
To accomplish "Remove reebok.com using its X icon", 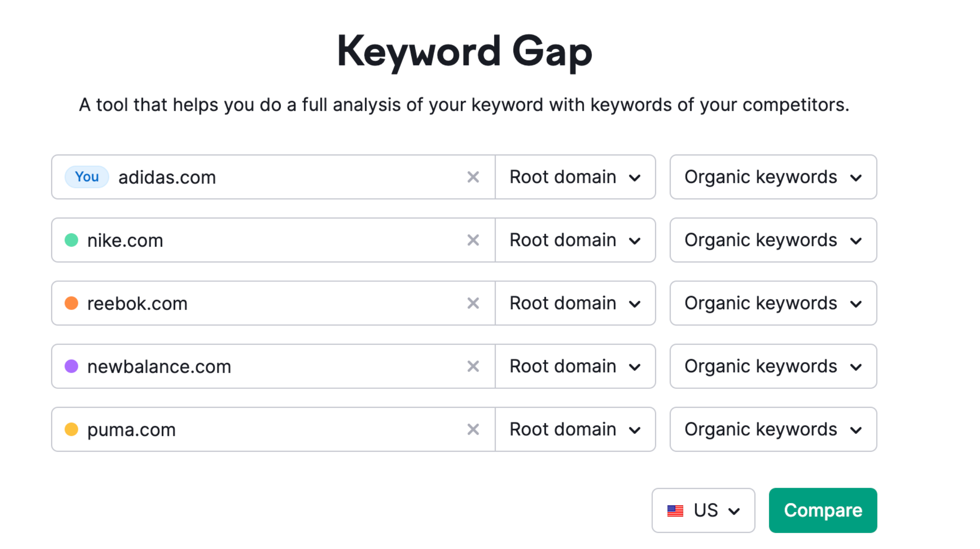I will [473, 303].
